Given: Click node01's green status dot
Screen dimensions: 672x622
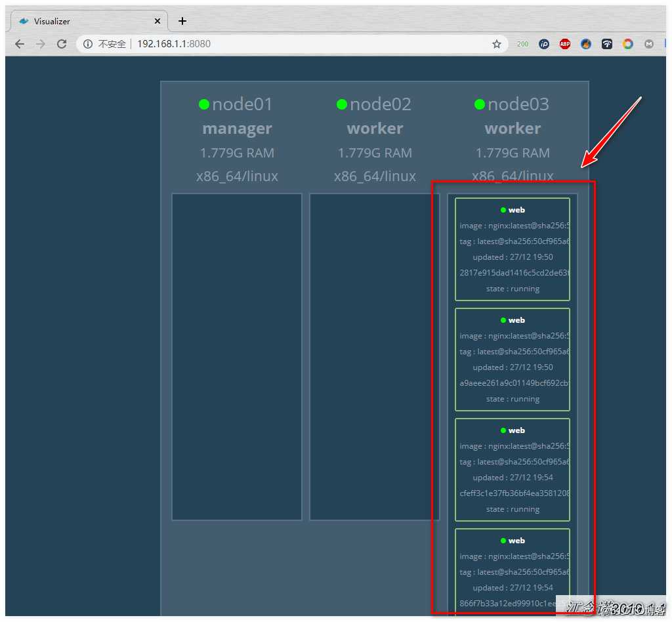Looking at the screenshot, I should 204,104.
